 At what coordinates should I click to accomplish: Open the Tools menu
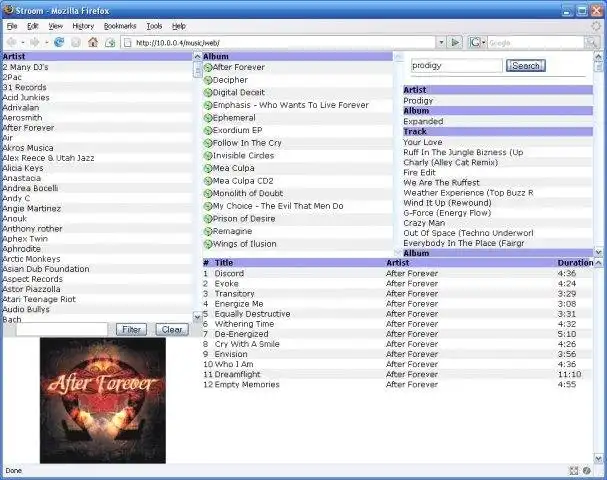pyautogui.click(x=154, y=26)
